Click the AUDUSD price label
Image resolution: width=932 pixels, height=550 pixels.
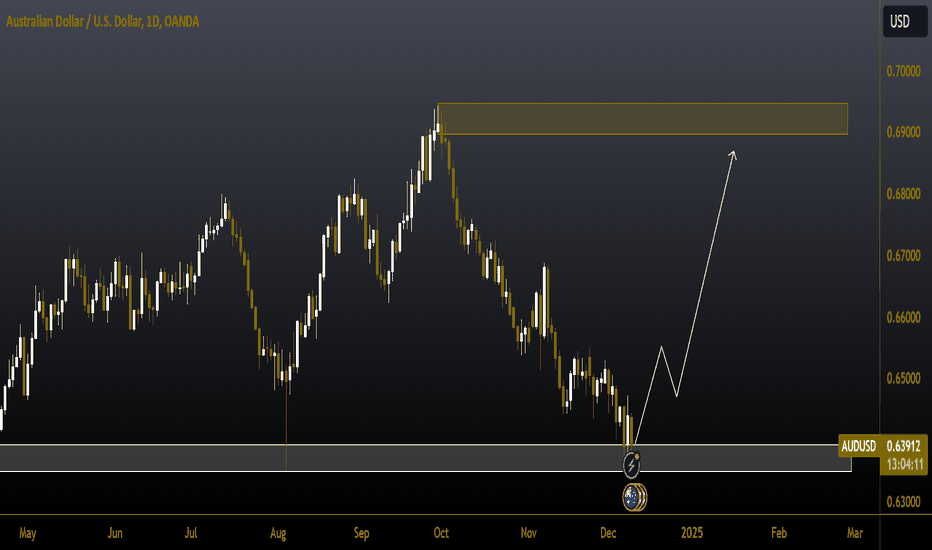click(858, 446)
